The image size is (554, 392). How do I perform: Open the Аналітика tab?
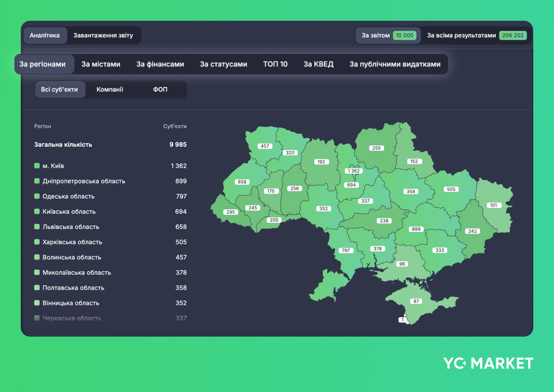45,36
